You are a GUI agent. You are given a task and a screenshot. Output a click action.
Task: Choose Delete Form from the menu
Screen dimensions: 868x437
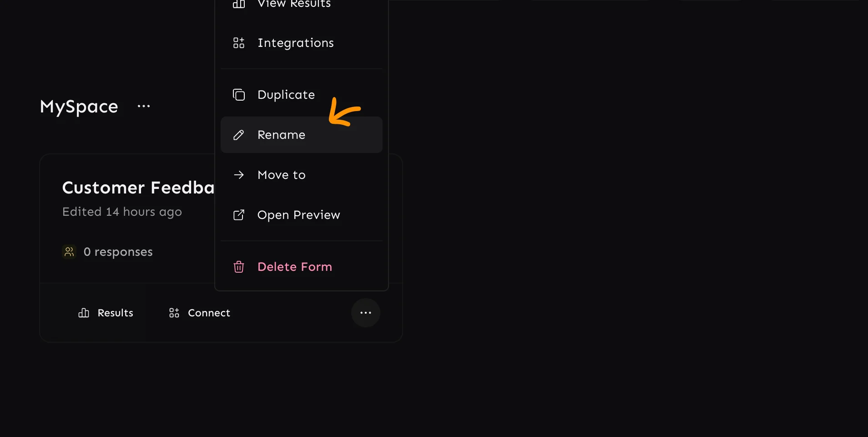[x=294, y=267]
